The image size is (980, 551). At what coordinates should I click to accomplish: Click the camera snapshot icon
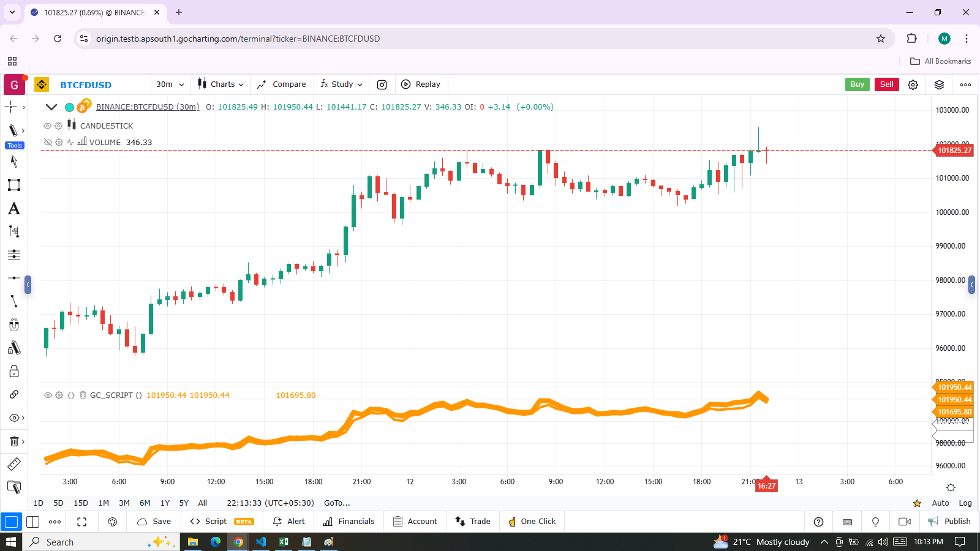(x=382, y=84)
